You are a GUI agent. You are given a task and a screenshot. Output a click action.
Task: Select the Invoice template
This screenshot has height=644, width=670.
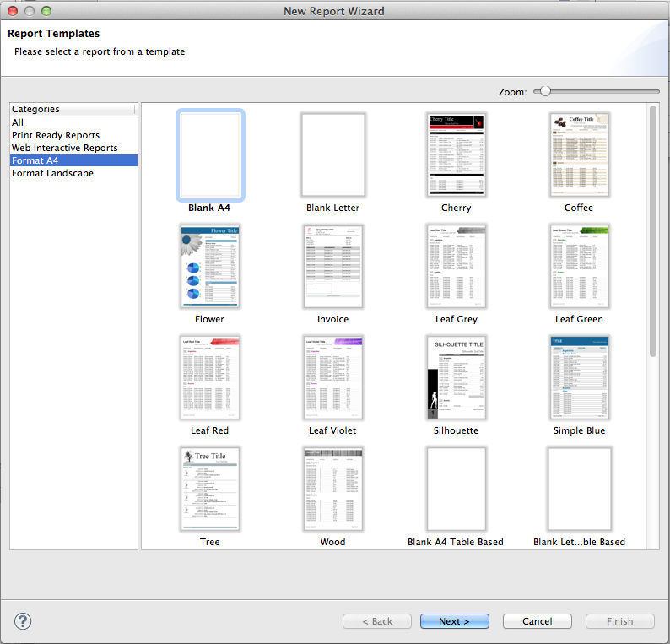tap(332, 266)
